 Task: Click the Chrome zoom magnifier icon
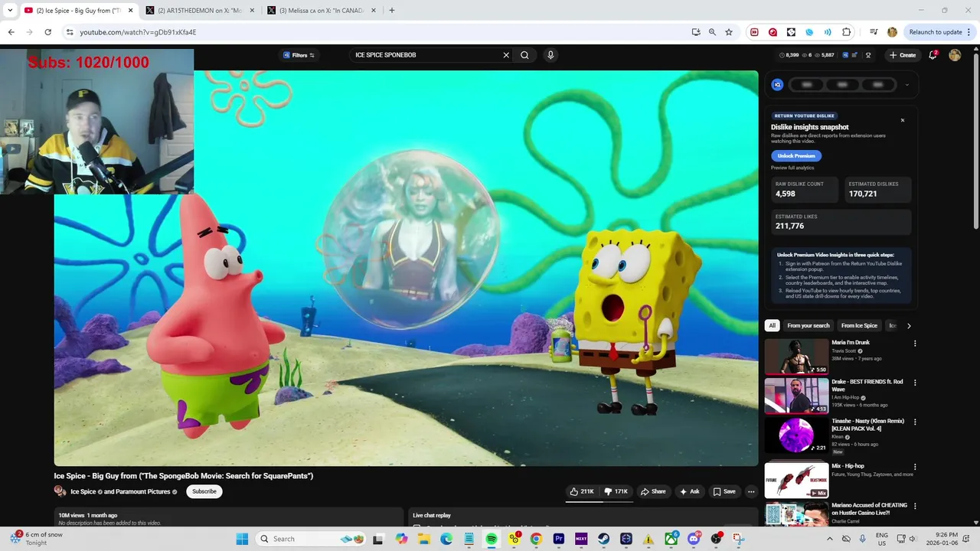coord(712,32)
